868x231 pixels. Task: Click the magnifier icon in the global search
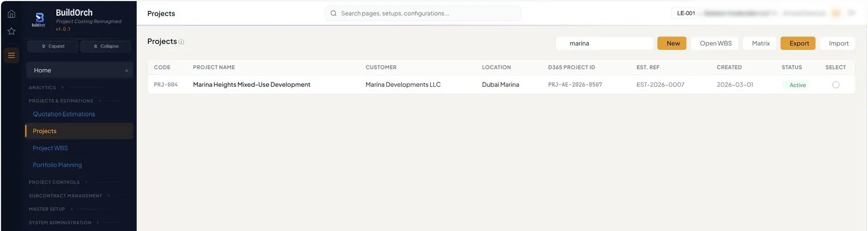pyautogui.click(x=334, y=14)
